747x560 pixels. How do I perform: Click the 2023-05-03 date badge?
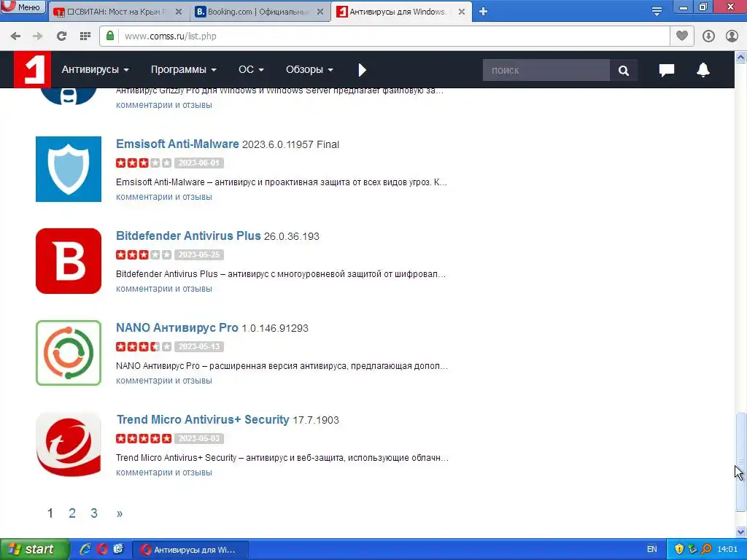tap(199, 438)
